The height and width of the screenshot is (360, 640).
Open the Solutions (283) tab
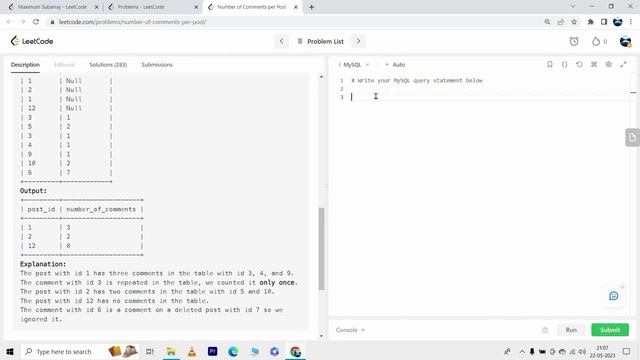point(108,64)
